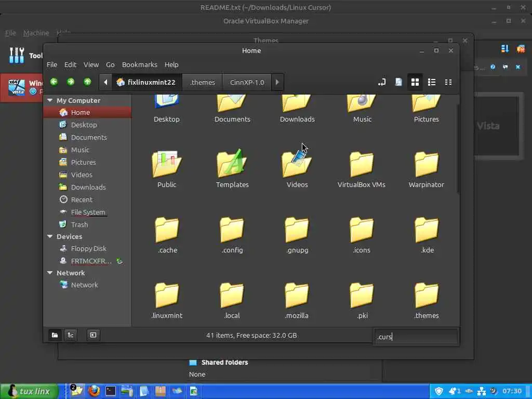Show earlier path segments with the left arrow
Screen dimensions: 532x399
point(105,82)
